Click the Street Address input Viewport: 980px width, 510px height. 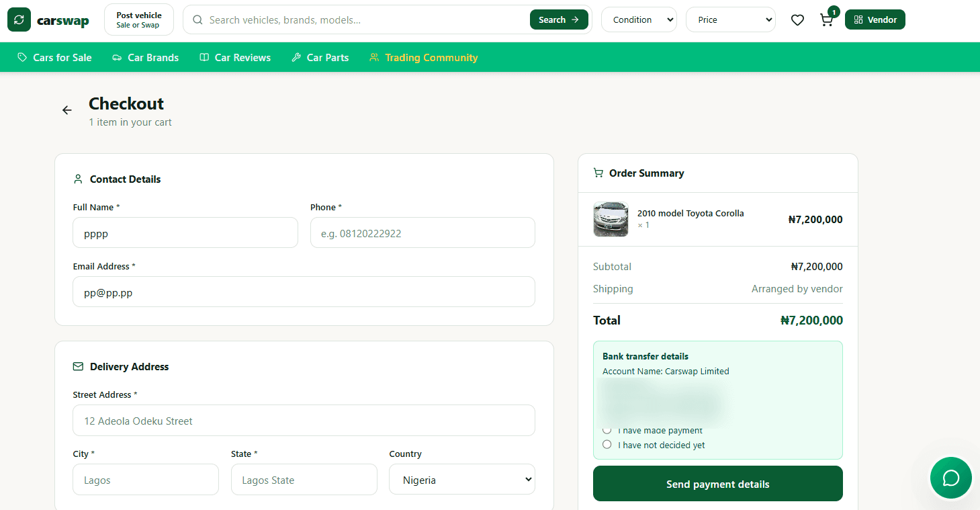pyautogui.click(x=304, y=421)
